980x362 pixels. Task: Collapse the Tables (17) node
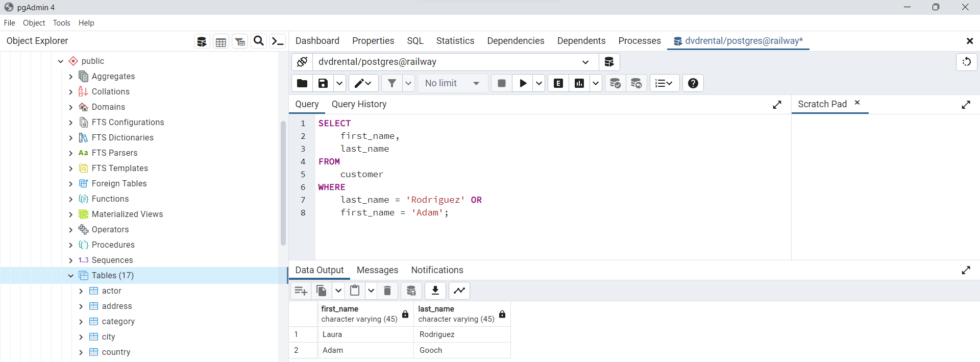pos(71,276)
